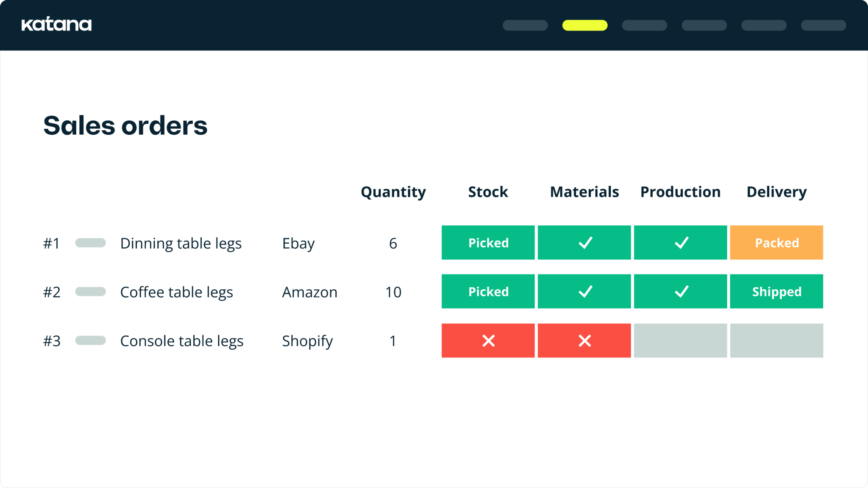Toggle the Picked status for Dinning table legs
Screen dimensions: 868x488
(488, 243)
